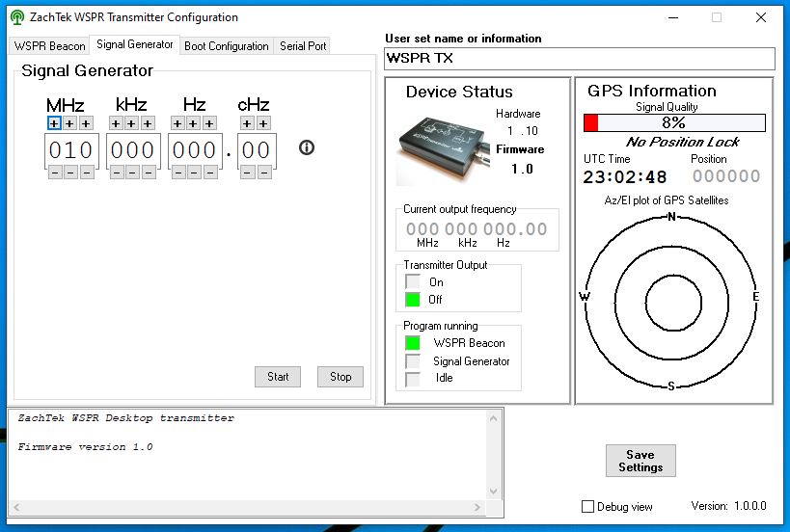Increase the Hz ones digit plus button
Viewport: 790px width, 532px height.
point(209,123)
